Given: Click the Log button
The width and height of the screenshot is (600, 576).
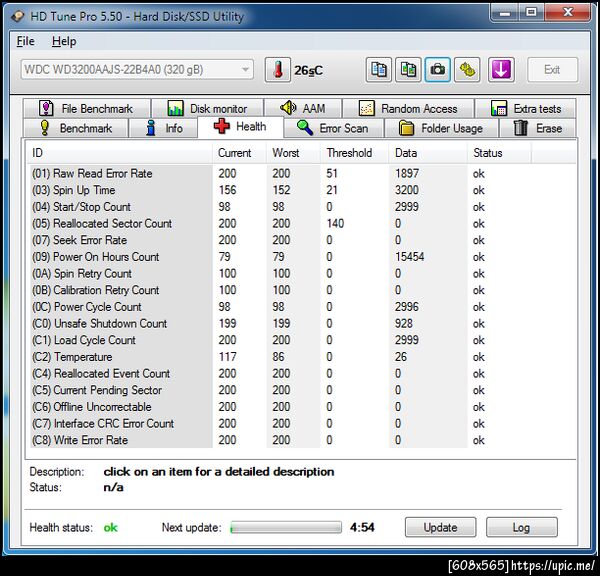Looking at the screenshot, I should (522, 527).
